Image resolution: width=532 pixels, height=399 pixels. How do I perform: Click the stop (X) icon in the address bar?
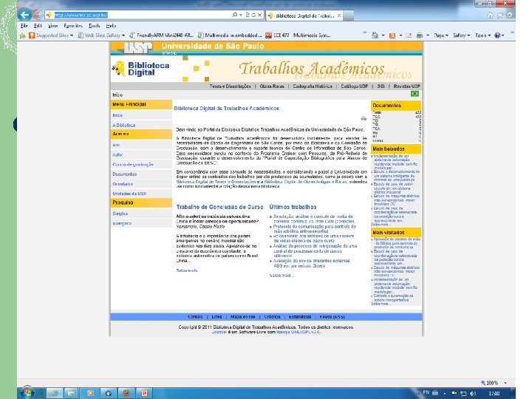[259, 15]
